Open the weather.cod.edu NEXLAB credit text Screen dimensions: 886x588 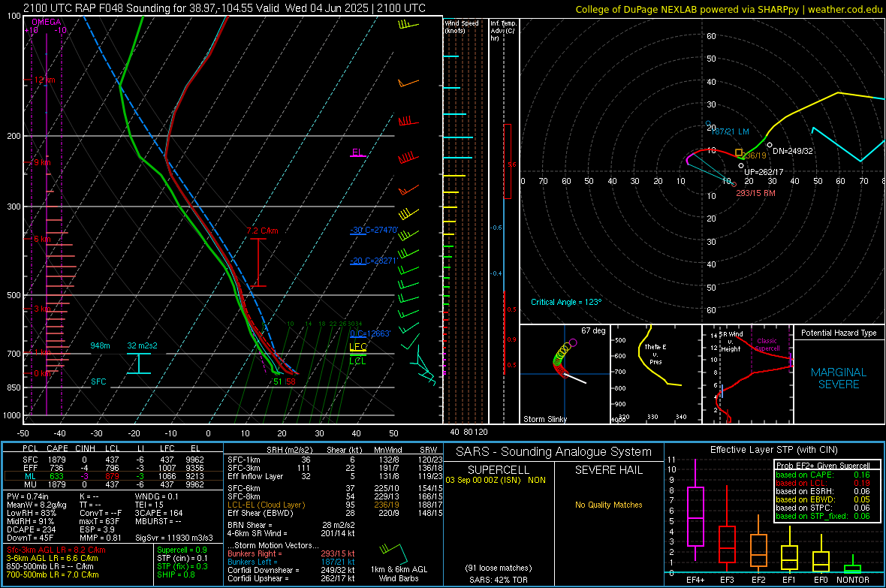[x=728, y=9]
